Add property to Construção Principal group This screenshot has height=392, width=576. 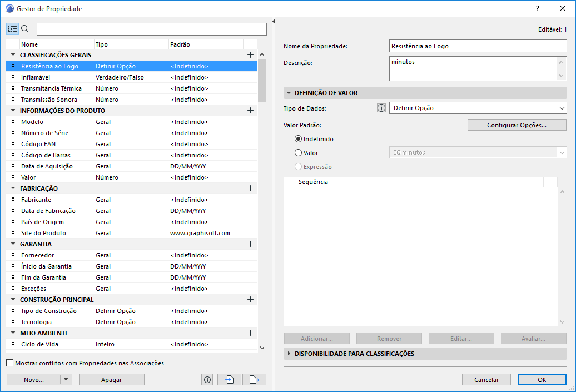(x=251, y=299)
